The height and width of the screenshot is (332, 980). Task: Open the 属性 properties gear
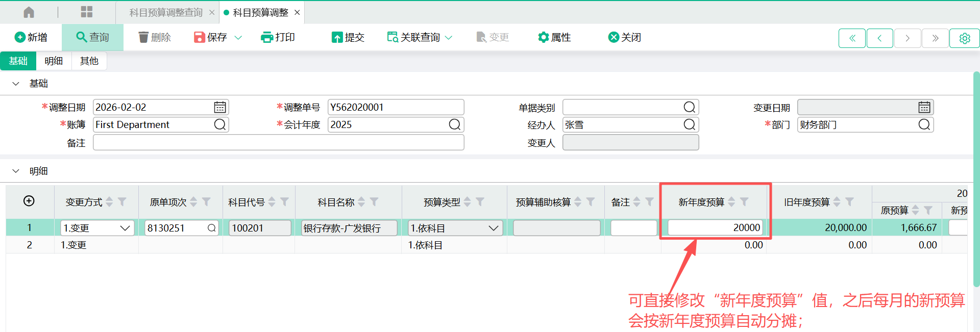tap(543, 37)
